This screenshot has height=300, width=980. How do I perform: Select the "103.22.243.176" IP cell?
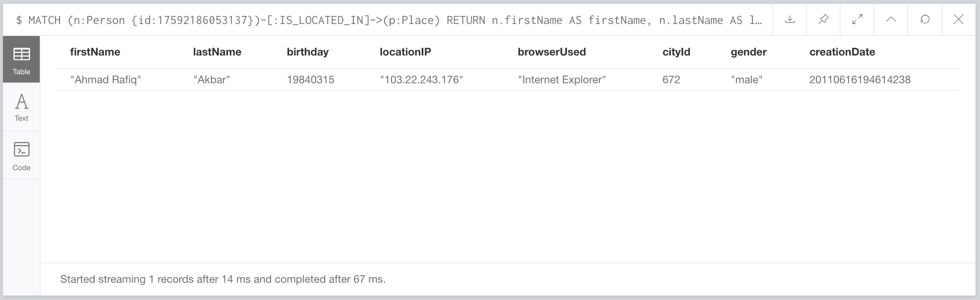coord(421,80)
